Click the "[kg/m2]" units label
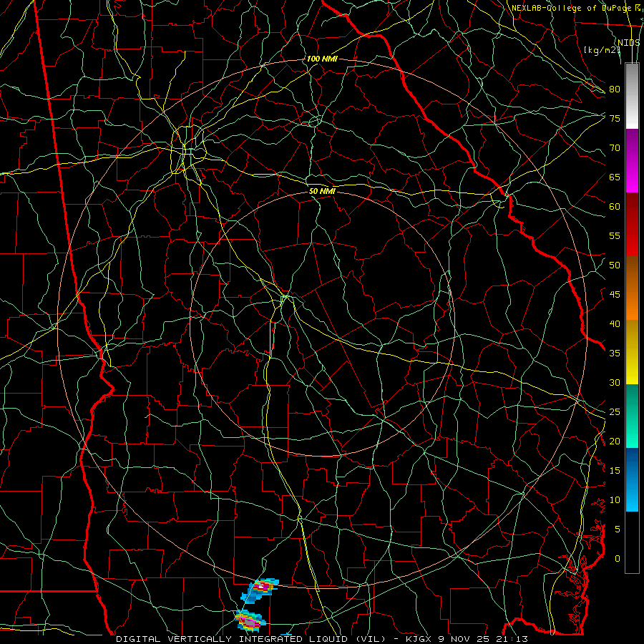This screenshot has width=644, height=644. (602, 50)
